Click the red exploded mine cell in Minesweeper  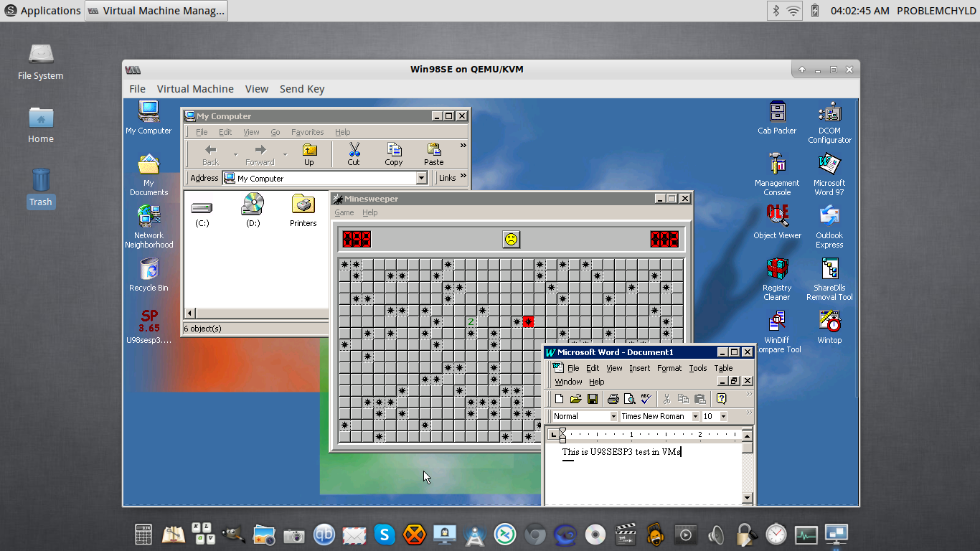click(528, 321)
